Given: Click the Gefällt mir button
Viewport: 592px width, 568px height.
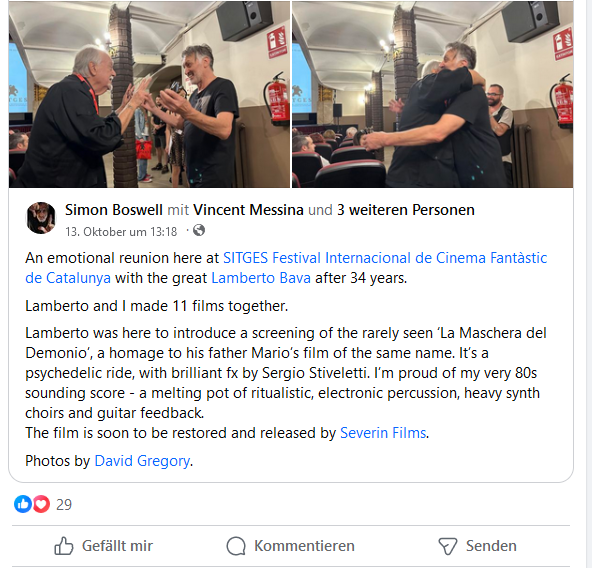Looking at the screenshot, I should point(103,546).
